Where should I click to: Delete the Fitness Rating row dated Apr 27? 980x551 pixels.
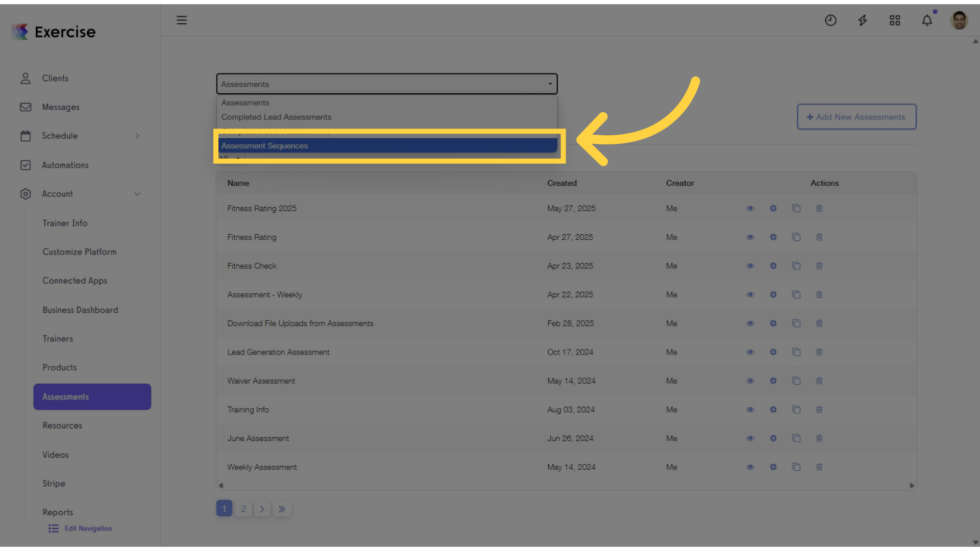point(819,237)
